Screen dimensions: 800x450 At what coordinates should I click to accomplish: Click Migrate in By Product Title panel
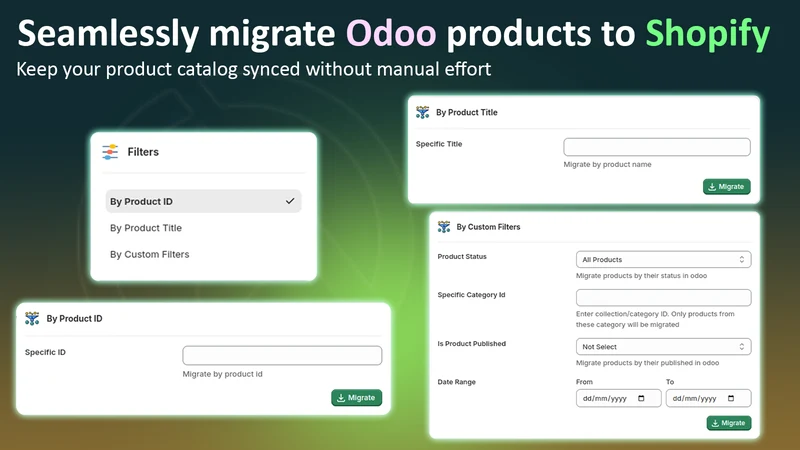(727, 187)
